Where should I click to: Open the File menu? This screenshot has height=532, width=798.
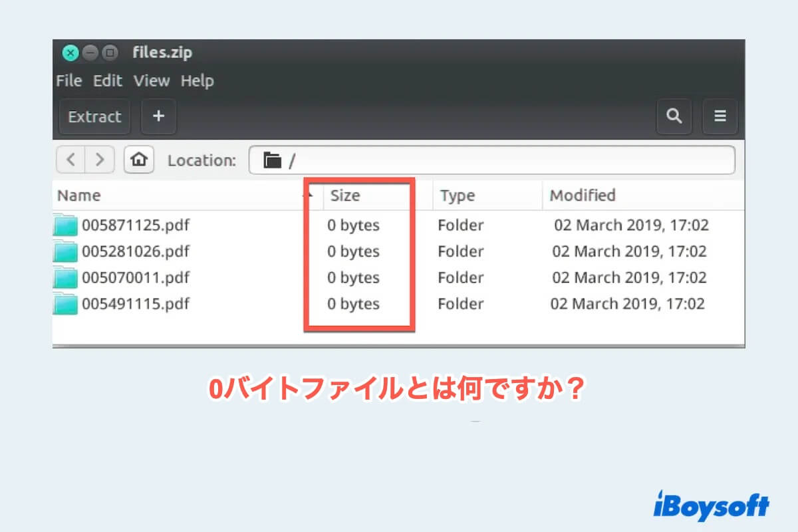[x=68, y=81]
